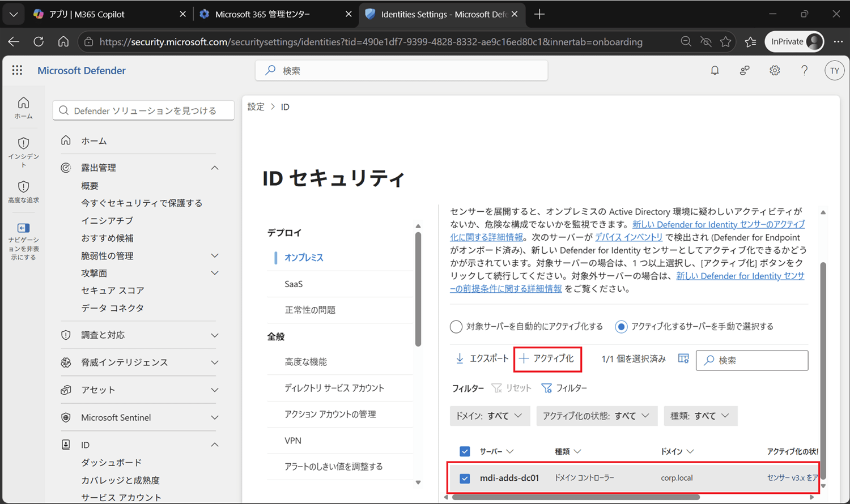Click the センサー v3.x status link
850x504 pixels.
(x=792, y=478)
